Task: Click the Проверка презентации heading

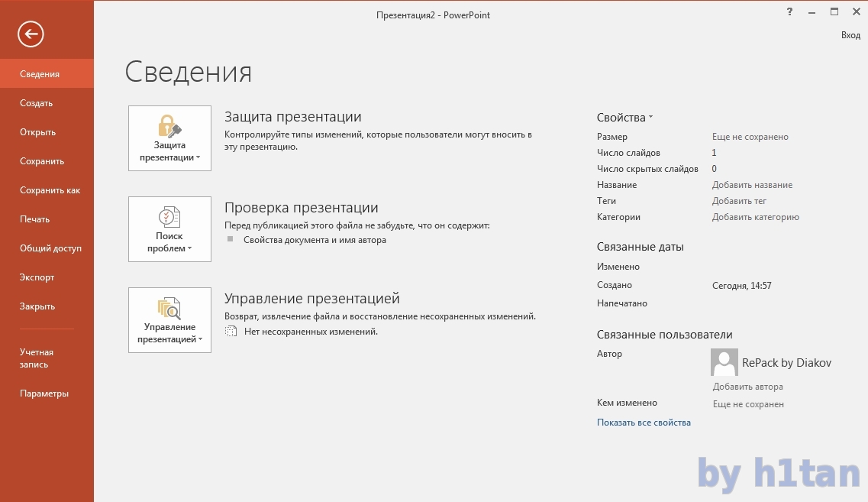Action: tap(301, 208)
